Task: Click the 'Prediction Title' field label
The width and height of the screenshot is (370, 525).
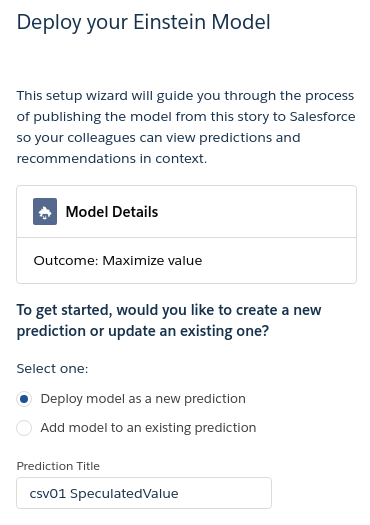Action: (58, 466)
